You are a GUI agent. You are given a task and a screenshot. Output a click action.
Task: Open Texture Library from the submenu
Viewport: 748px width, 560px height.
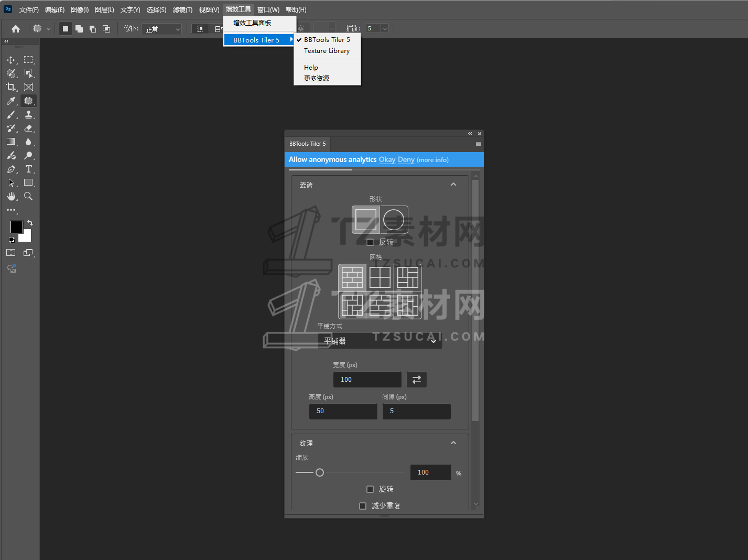[x=327, y=51]
